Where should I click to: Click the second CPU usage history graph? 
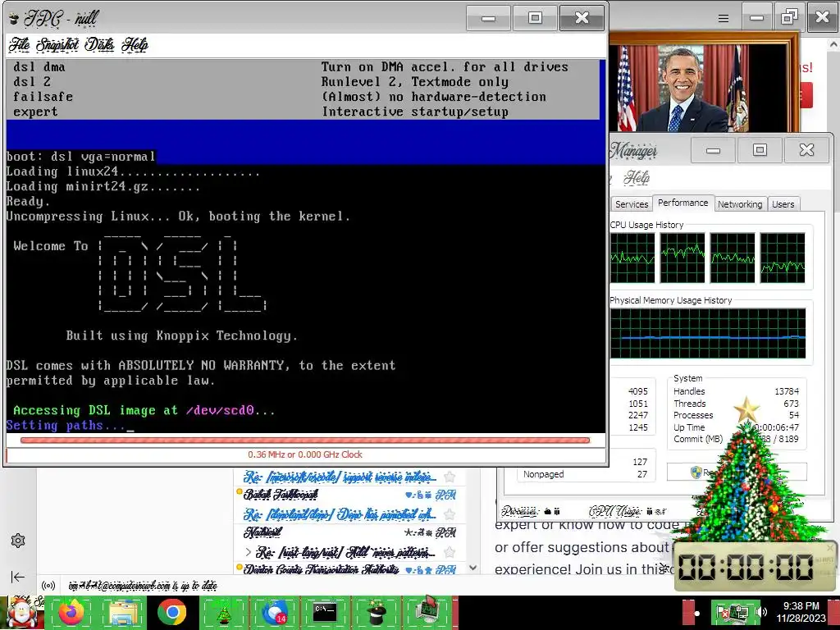coord(682,258)
